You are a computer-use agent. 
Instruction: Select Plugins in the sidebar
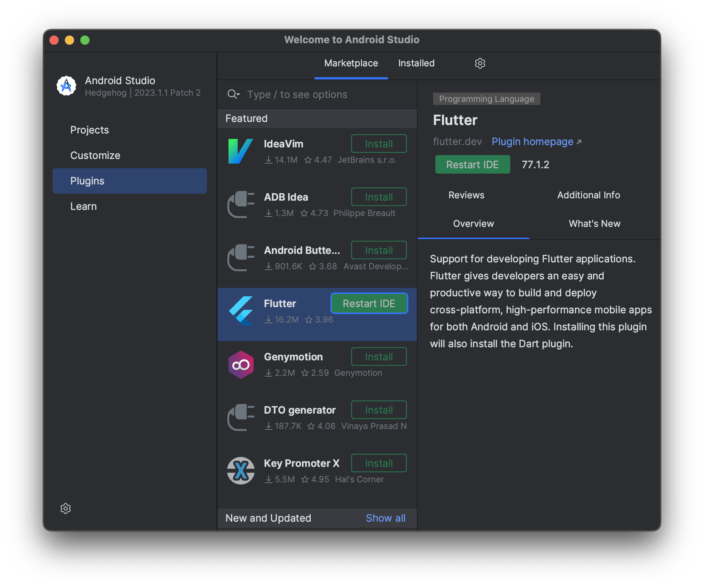coord(130,181)
